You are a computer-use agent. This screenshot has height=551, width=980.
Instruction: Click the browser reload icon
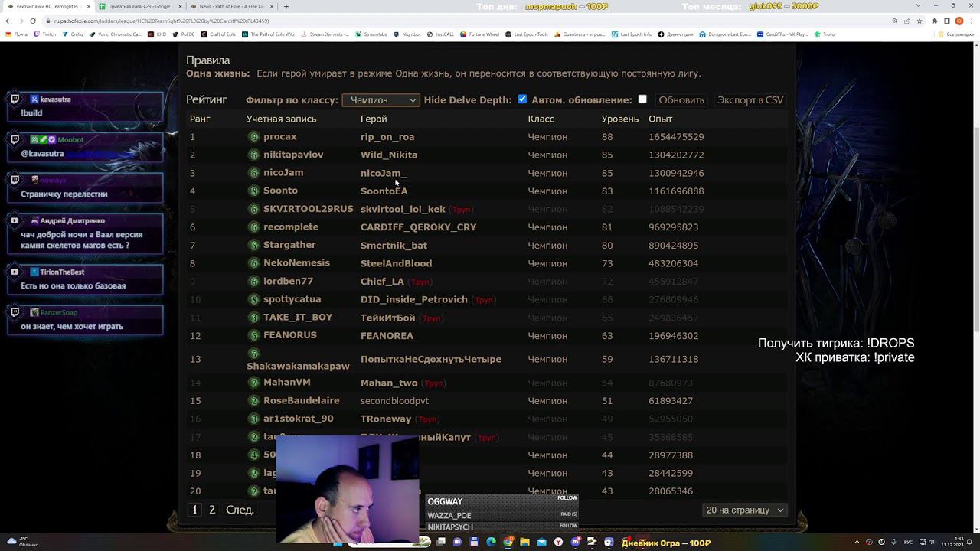tap(33, 21)
